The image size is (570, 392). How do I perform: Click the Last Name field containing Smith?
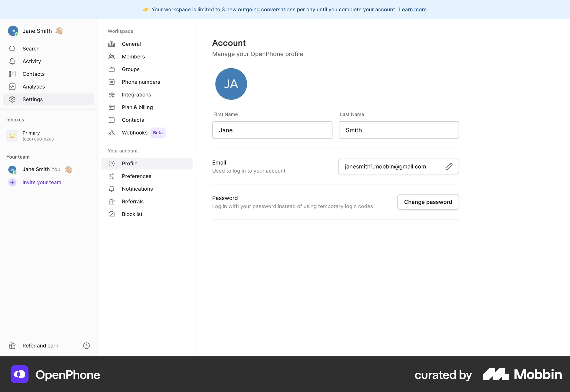399,130
